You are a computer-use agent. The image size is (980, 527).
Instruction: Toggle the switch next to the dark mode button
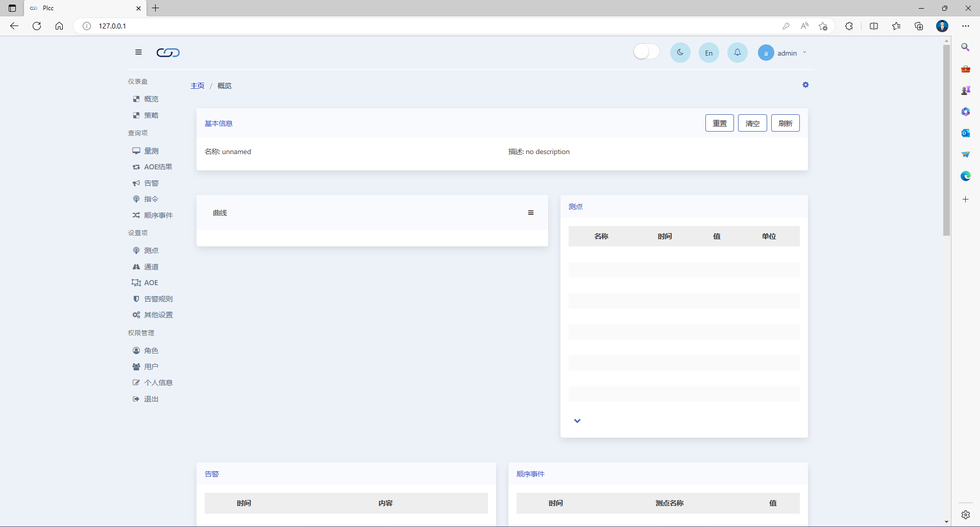[x=646, y=52]
